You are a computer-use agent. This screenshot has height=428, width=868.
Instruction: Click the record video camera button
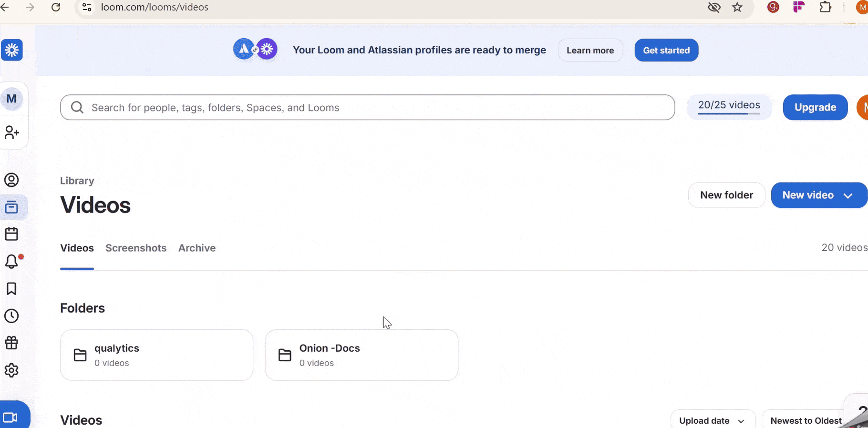coord(11,418)
